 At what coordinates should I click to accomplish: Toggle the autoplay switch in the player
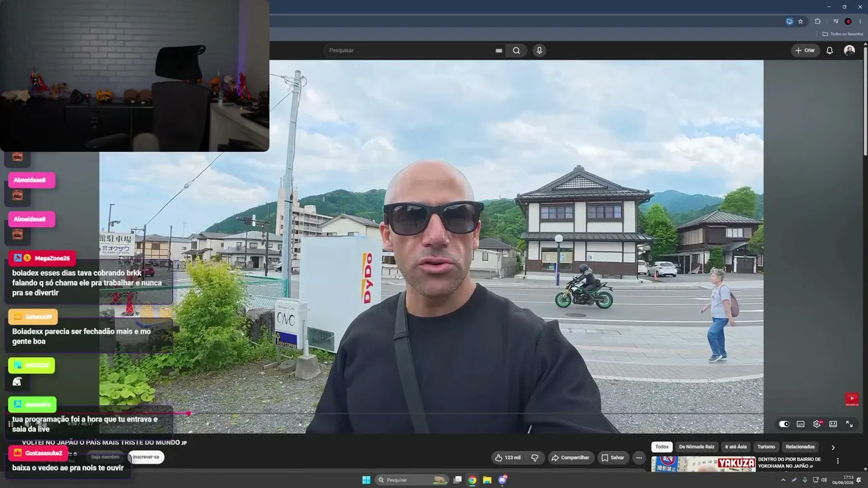click(x=784, y=424)
